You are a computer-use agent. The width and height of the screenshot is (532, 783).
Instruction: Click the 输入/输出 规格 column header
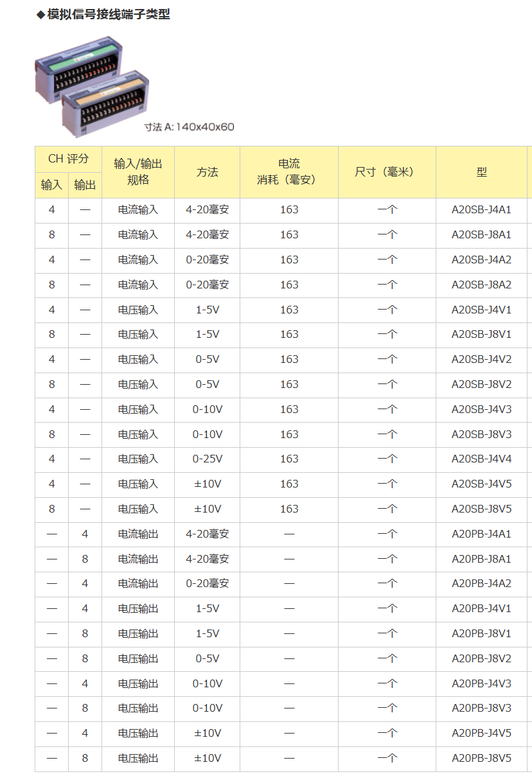[x=138, y=172]
